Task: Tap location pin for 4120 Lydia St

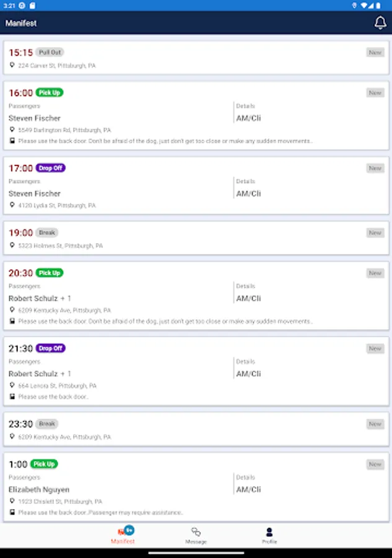Action: [x=12, y=205]
